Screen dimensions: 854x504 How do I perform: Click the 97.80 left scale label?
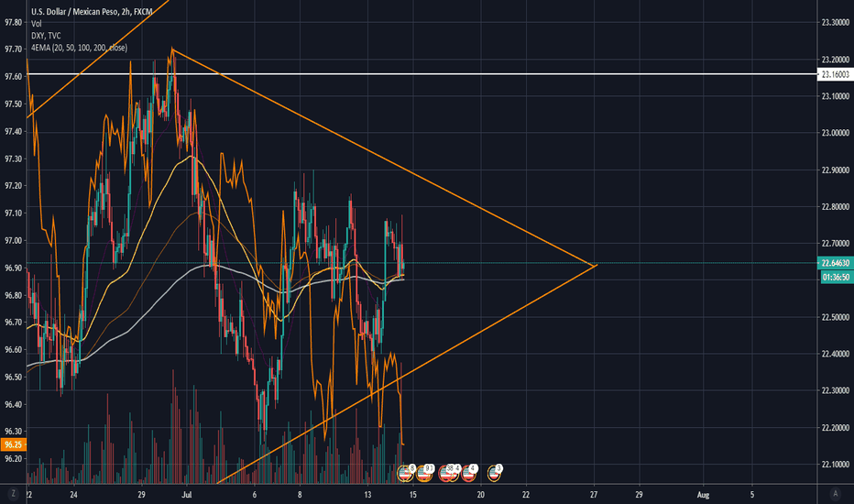13,22
